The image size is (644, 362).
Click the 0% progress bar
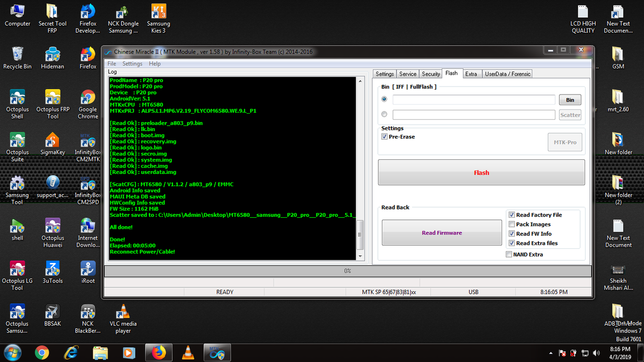(x=348, y=271)
